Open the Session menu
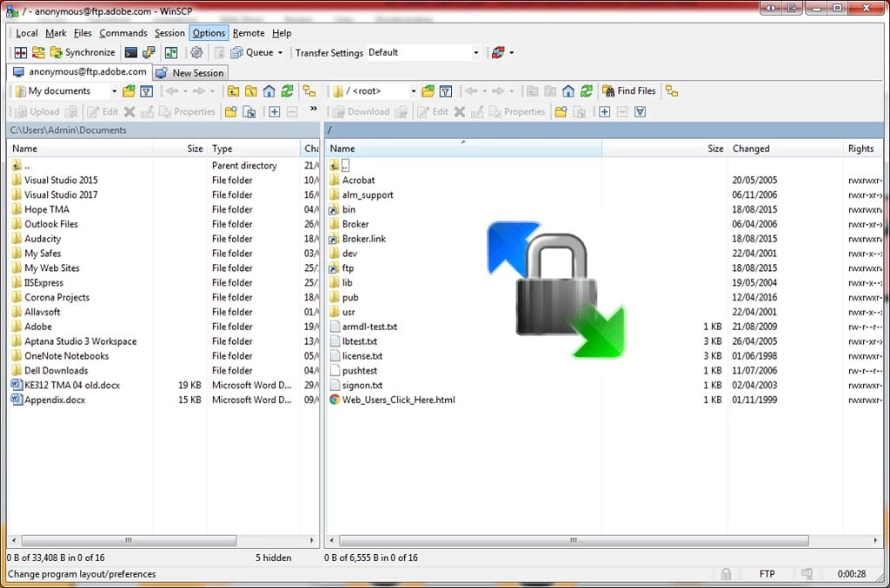Viewport: 890px width, 588px height. click(169, 33)
